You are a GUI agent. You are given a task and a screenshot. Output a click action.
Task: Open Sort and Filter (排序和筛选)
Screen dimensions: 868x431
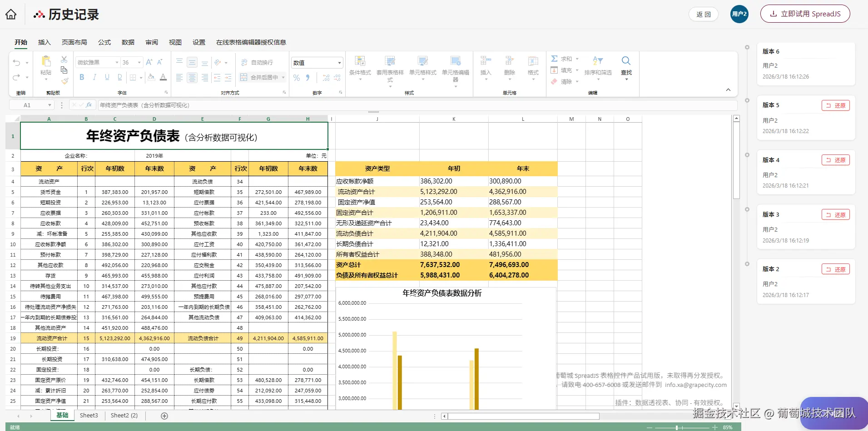(598, 67)
